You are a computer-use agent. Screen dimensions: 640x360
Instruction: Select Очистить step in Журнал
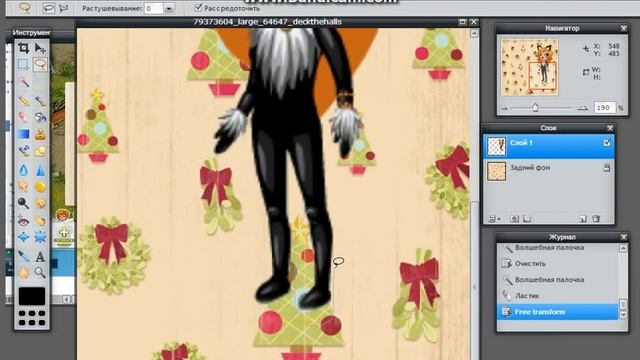point(558,264)
